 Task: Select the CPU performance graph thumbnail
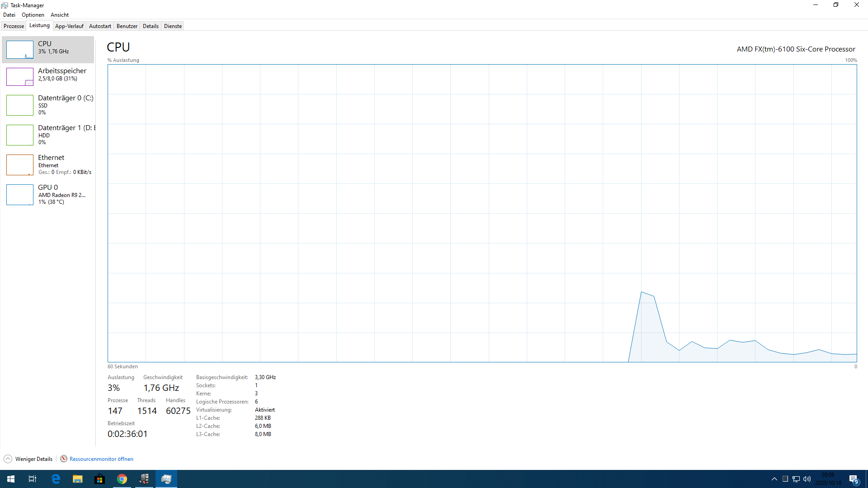pos(20,50)
